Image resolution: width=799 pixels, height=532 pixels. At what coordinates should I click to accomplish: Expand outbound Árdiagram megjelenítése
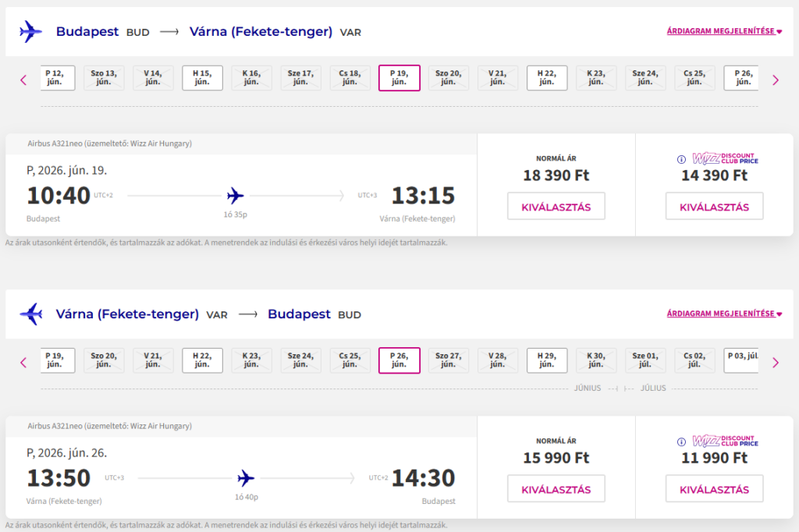pos(724,32)
